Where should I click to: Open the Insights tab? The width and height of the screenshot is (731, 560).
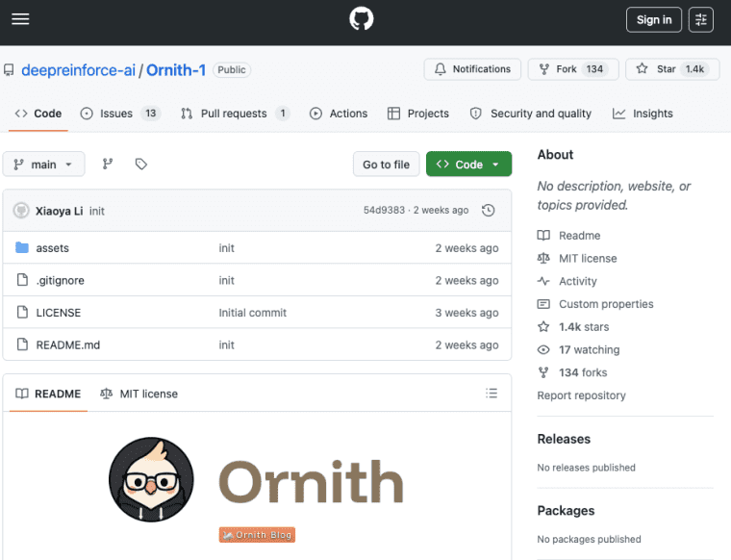click(x=643, y=114)
